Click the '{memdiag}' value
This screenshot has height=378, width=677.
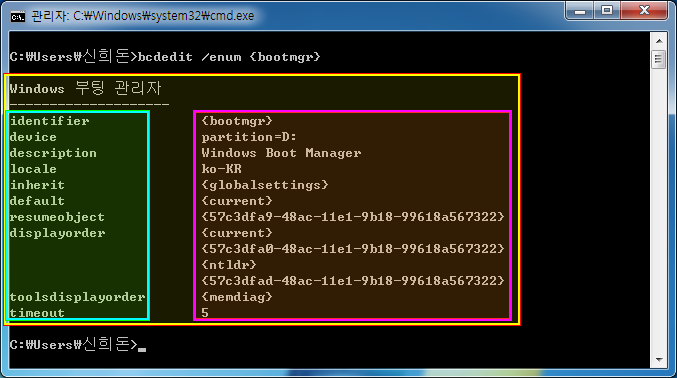237,297
